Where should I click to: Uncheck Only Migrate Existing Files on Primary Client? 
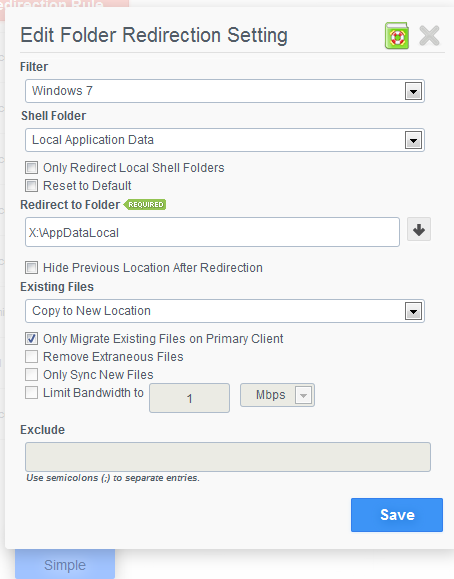31,338
